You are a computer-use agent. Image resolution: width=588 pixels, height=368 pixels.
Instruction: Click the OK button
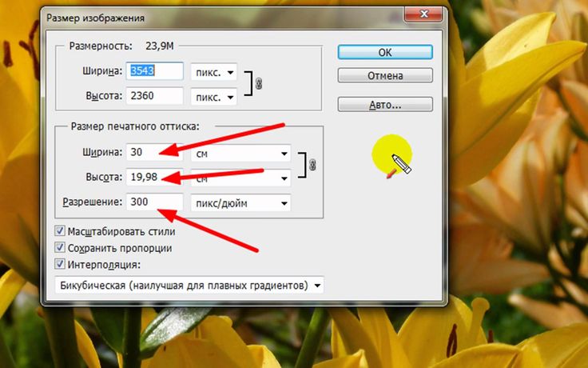tap(385, 52)
